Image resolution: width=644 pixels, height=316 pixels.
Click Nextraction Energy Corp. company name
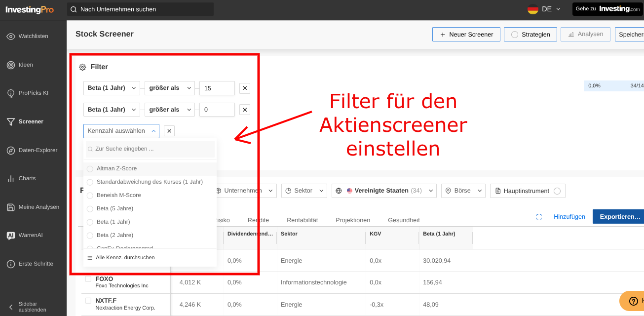[x=125, y=308]
